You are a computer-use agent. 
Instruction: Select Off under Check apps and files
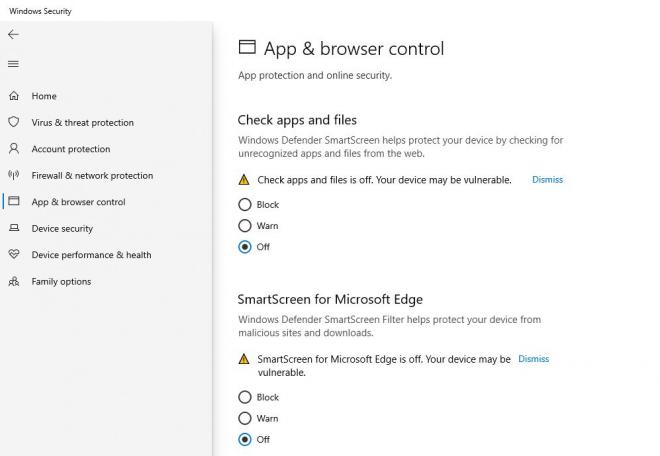245,247
